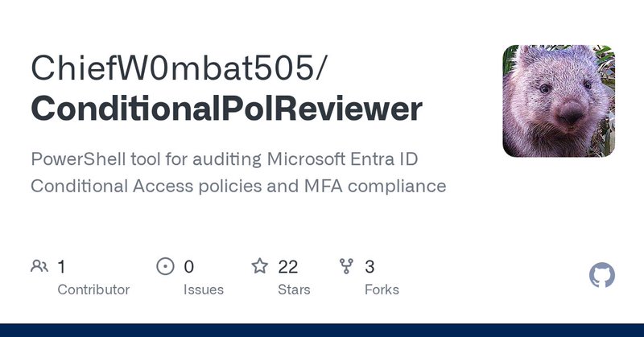The image size is (644, 337).
Task: Click the Issues label
Action: 204,290
